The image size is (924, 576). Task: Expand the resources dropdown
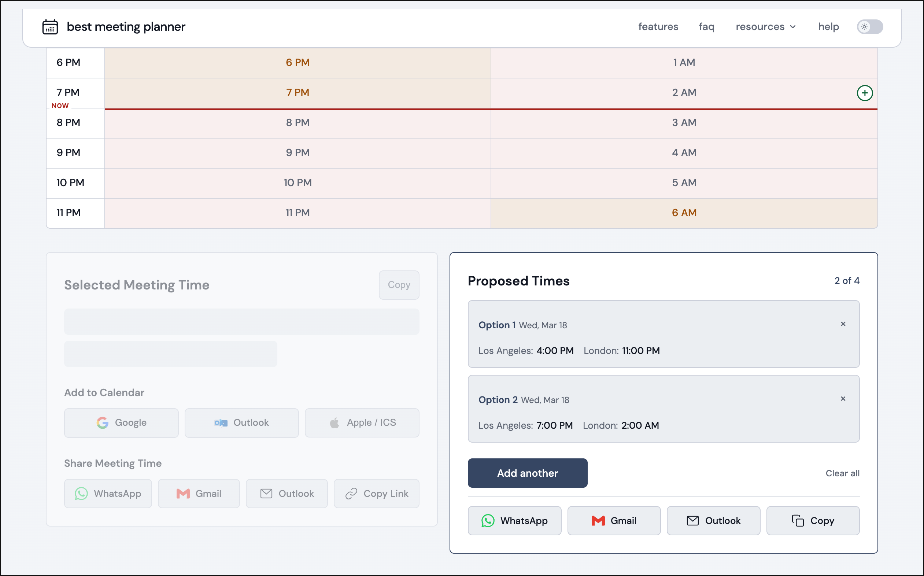point(766,27)
